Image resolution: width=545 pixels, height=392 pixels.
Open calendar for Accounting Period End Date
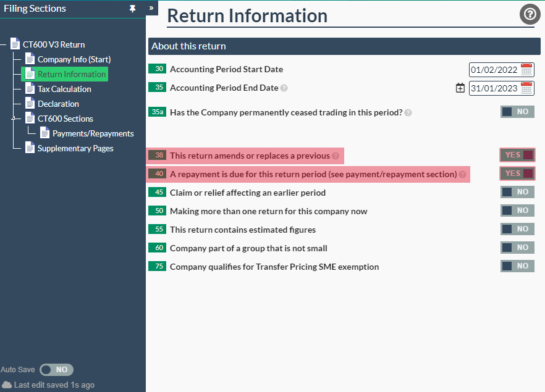pos(526,88)
